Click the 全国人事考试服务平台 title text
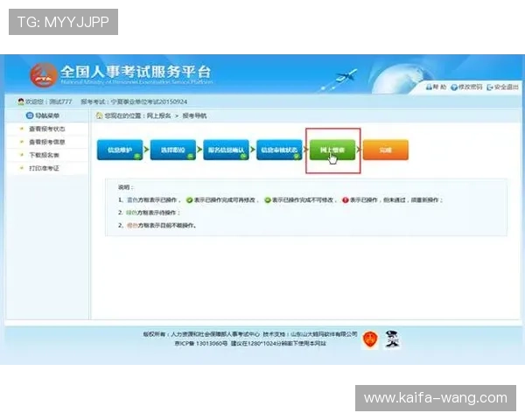This screenshot has width=525, height=420. [136, 72]
